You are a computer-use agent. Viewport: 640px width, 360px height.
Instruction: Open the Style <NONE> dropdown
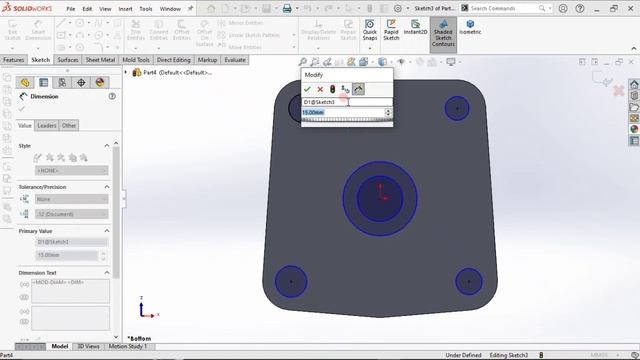[x=72, y=171]
